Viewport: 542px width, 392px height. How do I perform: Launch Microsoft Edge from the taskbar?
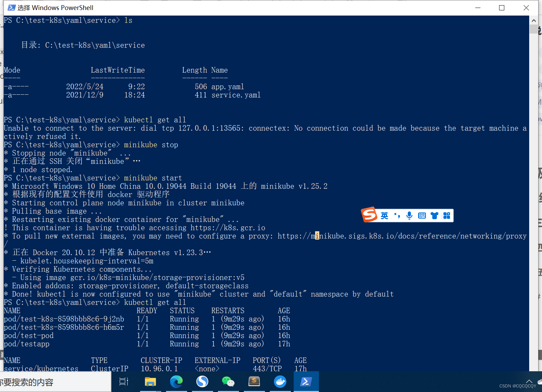(176, 382)
